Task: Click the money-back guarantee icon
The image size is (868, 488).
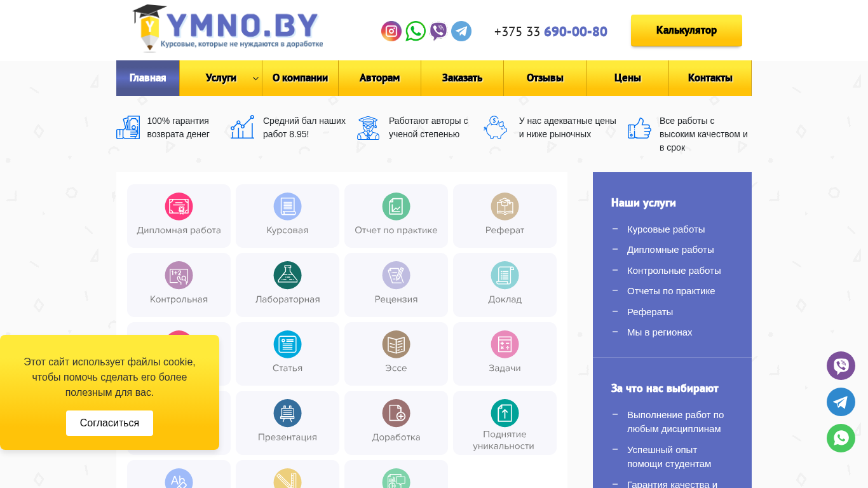Action: click(x=128, y=128)
